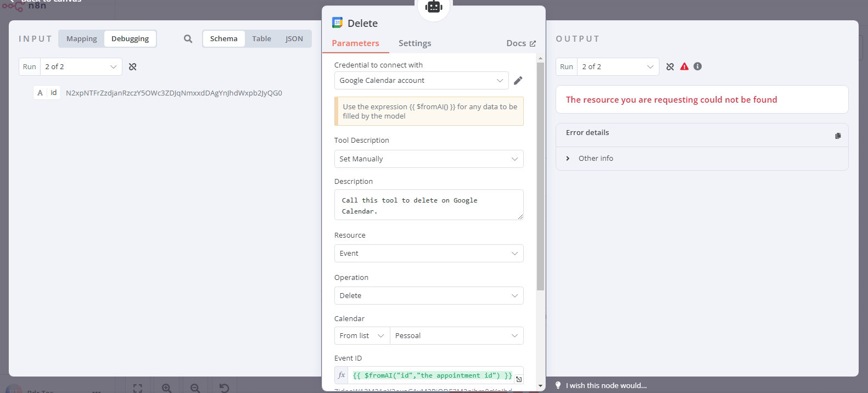Screen dimensions: 868x393
Task: Open the OUTPUT Run selector dropdown
Action: [x=618, y=67]
